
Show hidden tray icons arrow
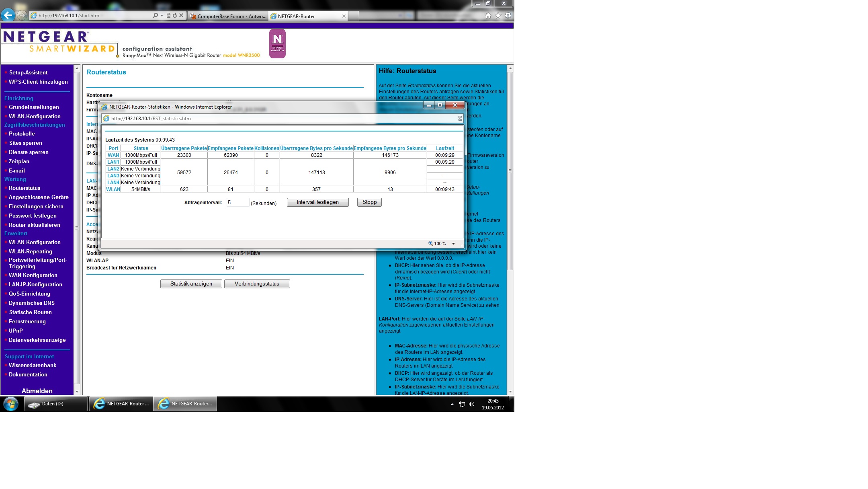click(x=452, y=404)
